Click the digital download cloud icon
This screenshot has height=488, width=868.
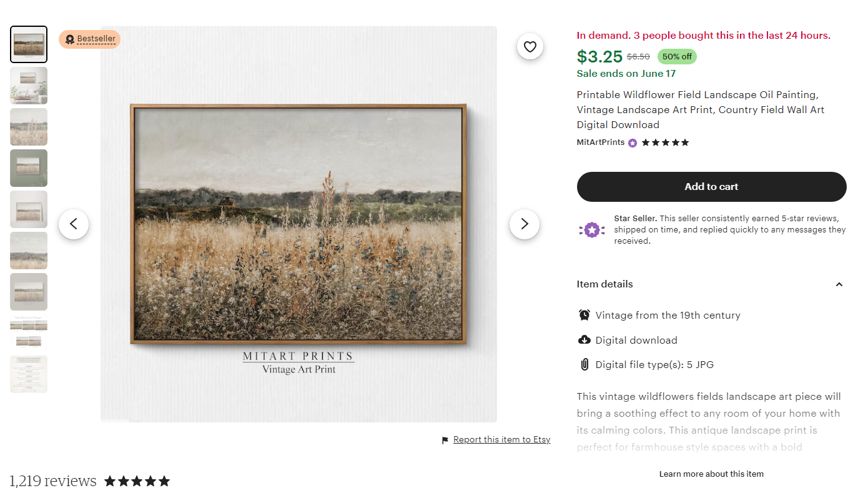point(584,339)
